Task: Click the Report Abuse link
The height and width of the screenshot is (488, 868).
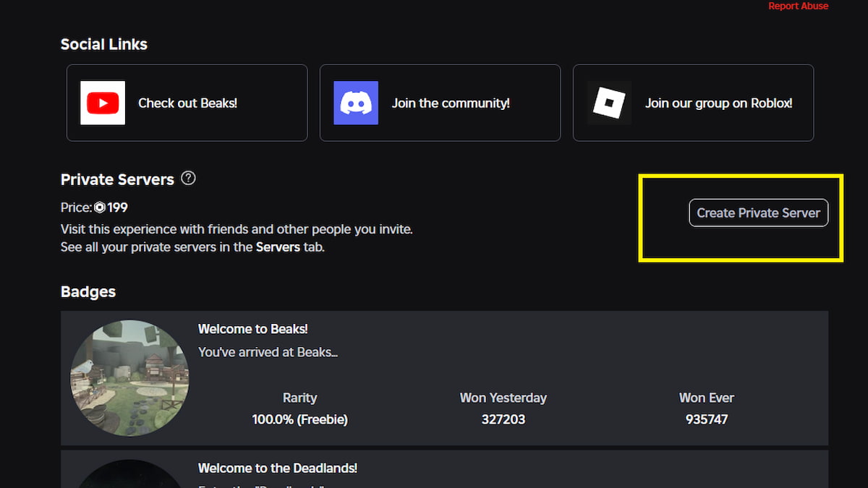Action: tap(798, 6)
